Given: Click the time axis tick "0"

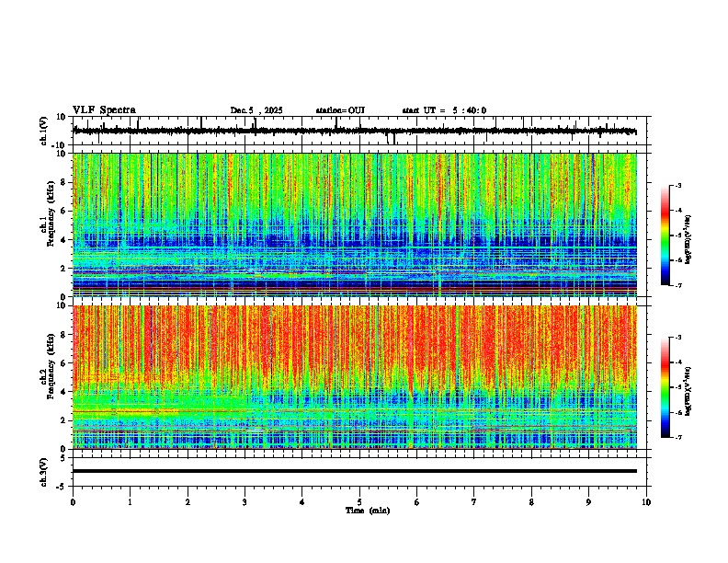Looking at the screenshot, I should coord(73,502).
